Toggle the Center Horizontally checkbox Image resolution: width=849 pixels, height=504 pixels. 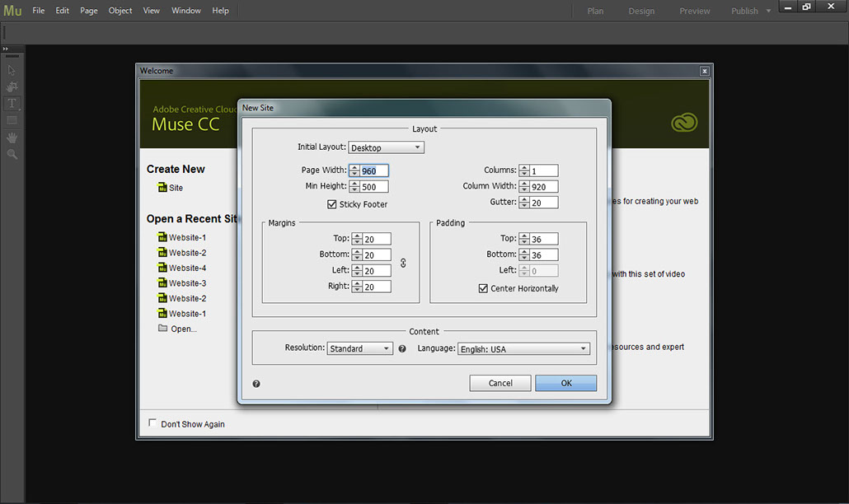tap(483, 288)
